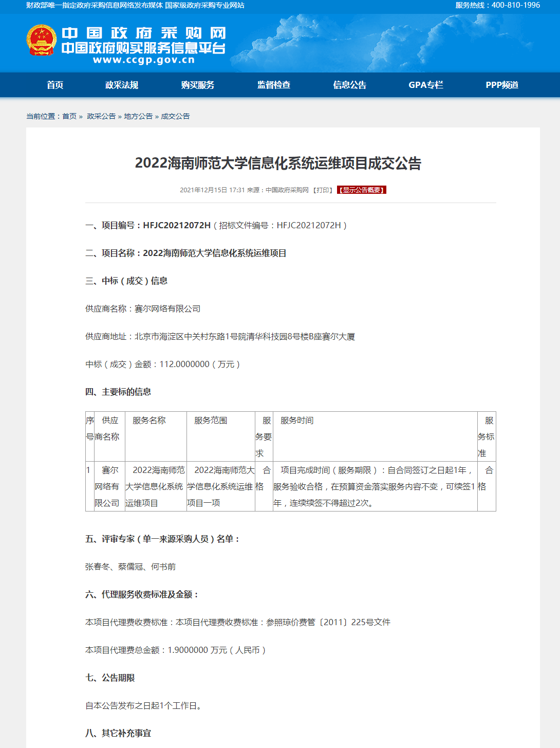Go to 购买服务 in navigation bar

pos(198,85)
